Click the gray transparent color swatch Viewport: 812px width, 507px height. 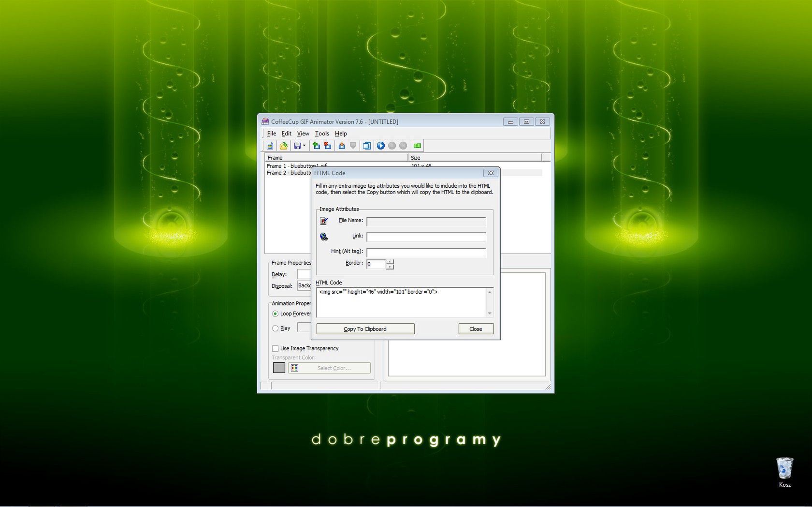click(x=279, y=368)
